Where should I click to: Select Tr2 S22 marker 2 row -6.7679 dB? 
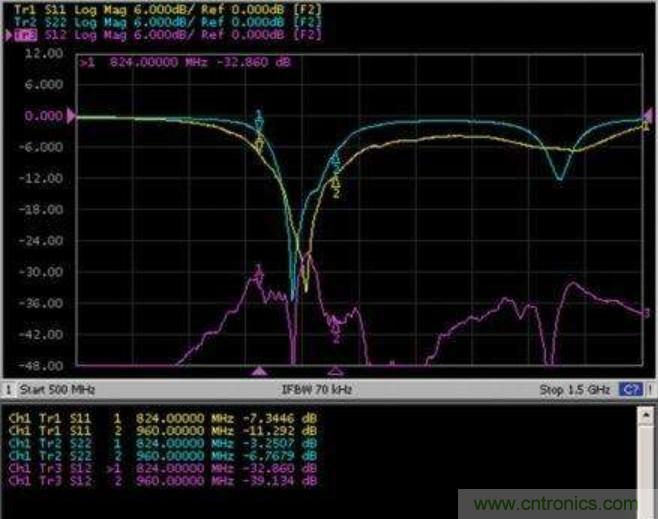point(160,450)
